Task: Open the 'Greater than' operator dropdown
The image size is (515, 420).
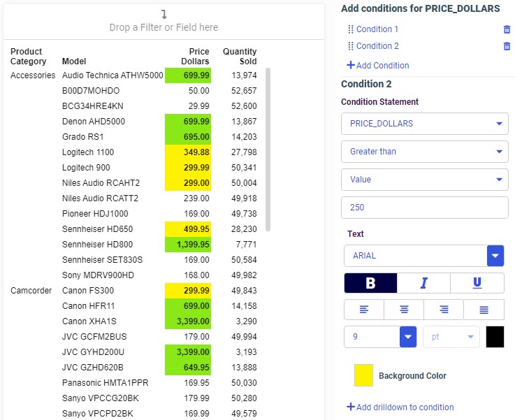Action: [x=424, y=152]
